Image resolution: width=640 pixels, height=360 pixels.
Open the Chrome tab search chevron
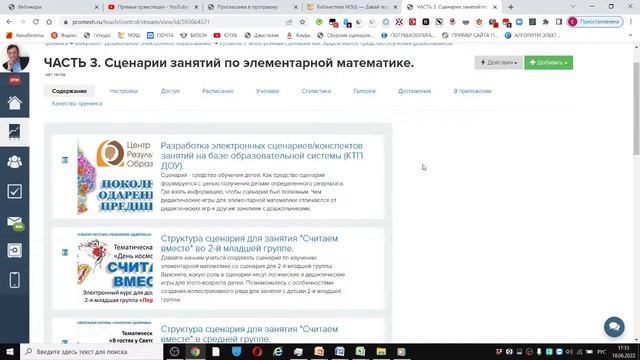pyautogui.click(x=573, y=7)
